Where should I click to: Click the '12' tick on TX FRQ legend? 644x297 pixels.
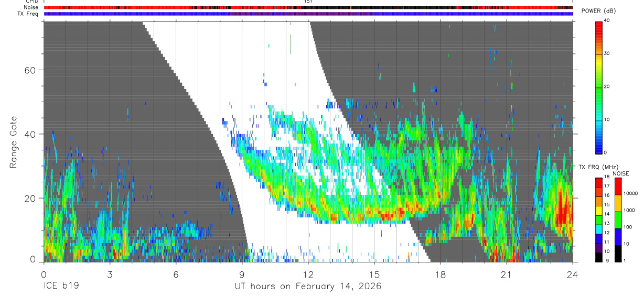[607, 233]
